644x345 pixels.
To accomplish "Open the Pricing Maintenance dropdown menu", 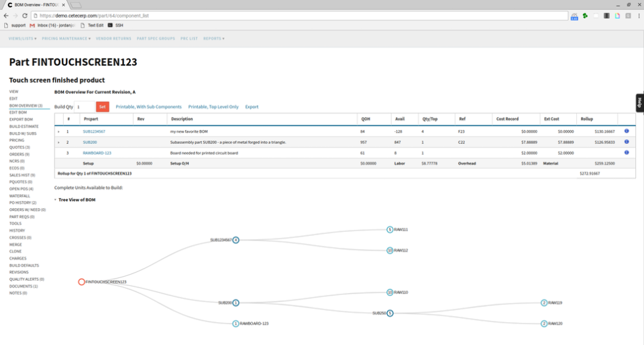I will (66, 39).
